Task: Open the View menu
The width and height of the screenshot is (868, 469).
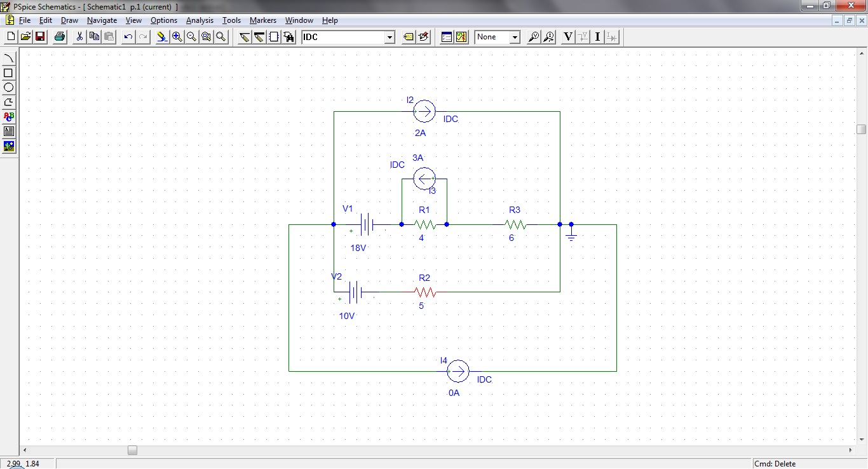Action: pos(133,20)
